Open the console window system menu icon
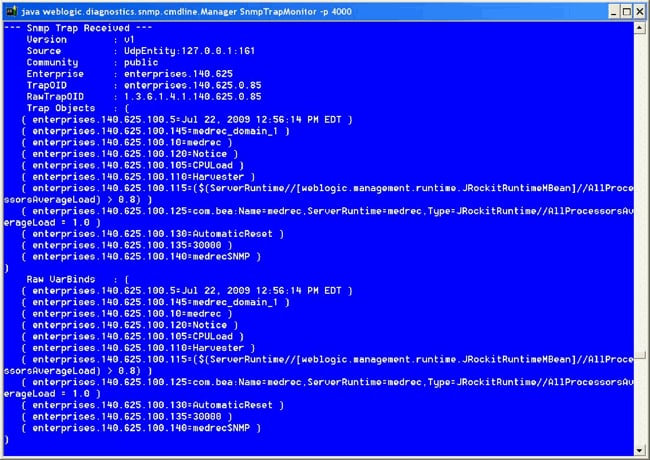Viewport: 650px width, 460px height. (11, 11)
